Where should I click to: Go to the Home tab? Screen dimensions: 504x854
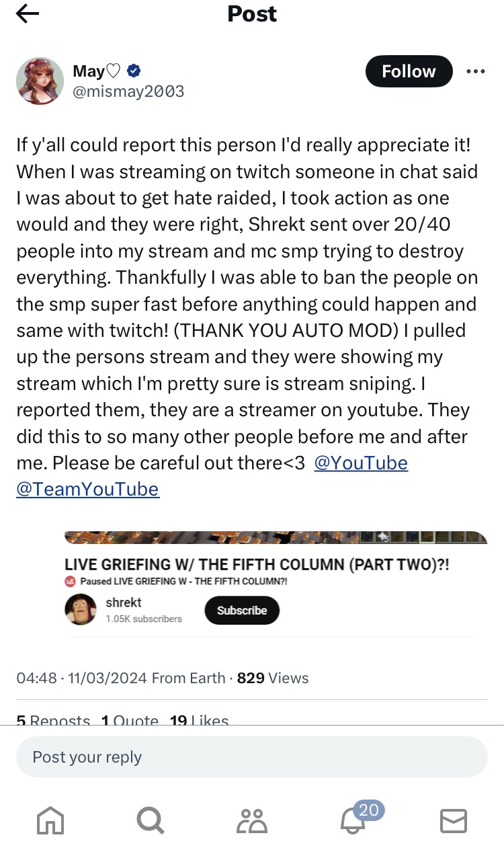(50, 820)
